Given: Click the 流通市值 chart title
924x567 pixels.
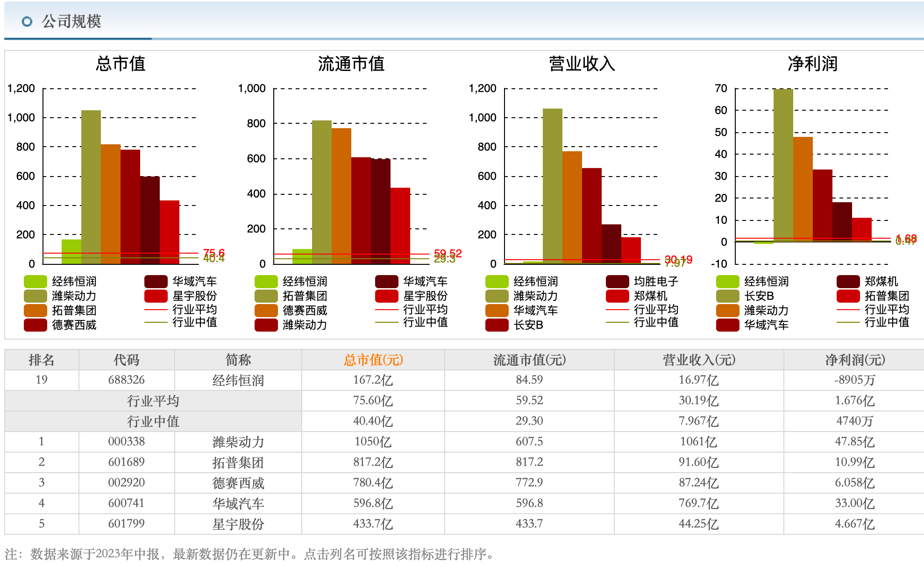Looking at the screenshot, I should tap(351, 64).
